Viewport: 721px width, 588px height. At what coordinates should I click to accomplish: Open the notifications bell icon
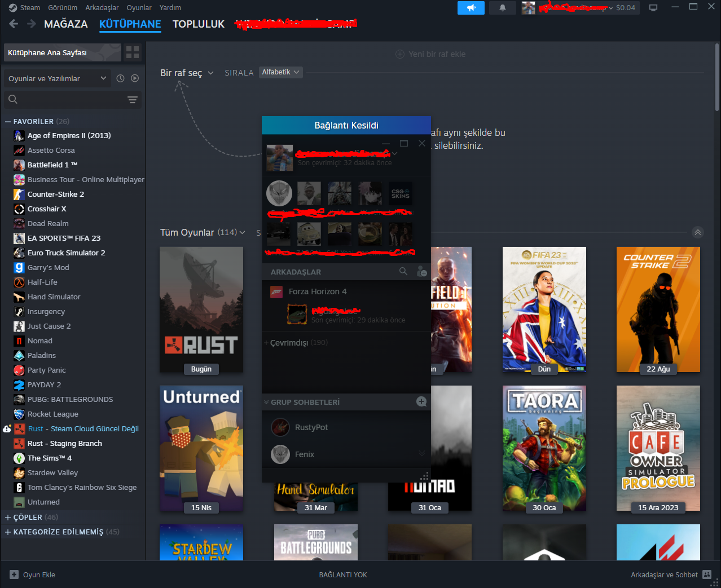[502, 8]
